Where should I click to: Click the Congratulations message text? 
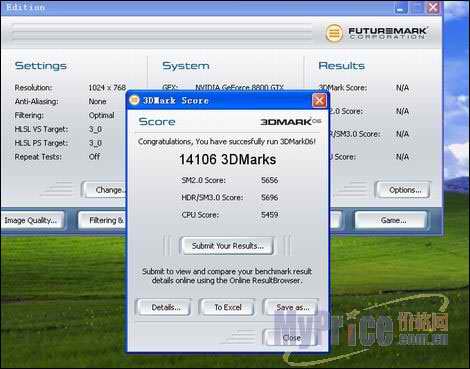(227, 142)
